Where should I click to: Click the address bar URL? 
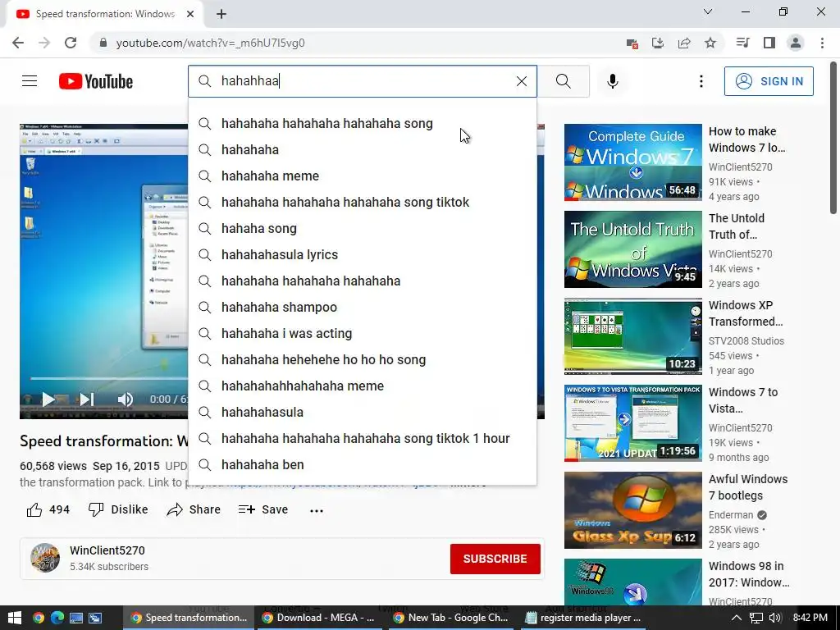pyautogui.click(x=211, y=43)
